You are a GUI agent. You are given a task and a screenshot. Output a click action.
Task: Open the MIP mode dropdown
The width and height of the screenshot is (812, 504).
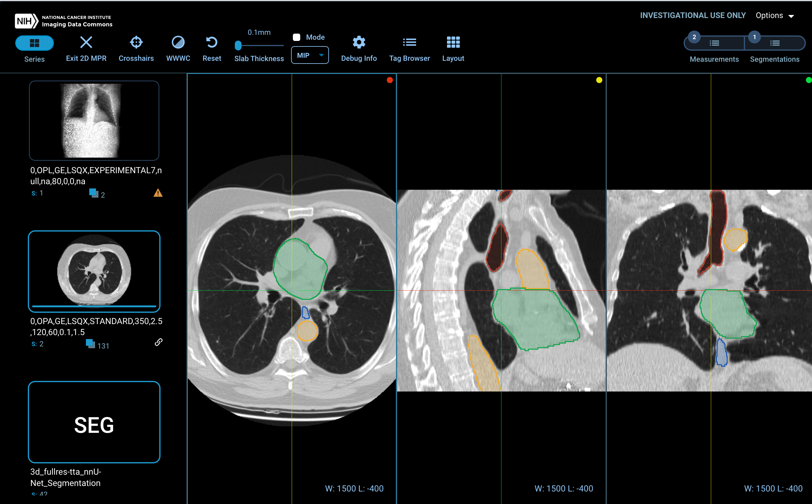coord(310,55)
